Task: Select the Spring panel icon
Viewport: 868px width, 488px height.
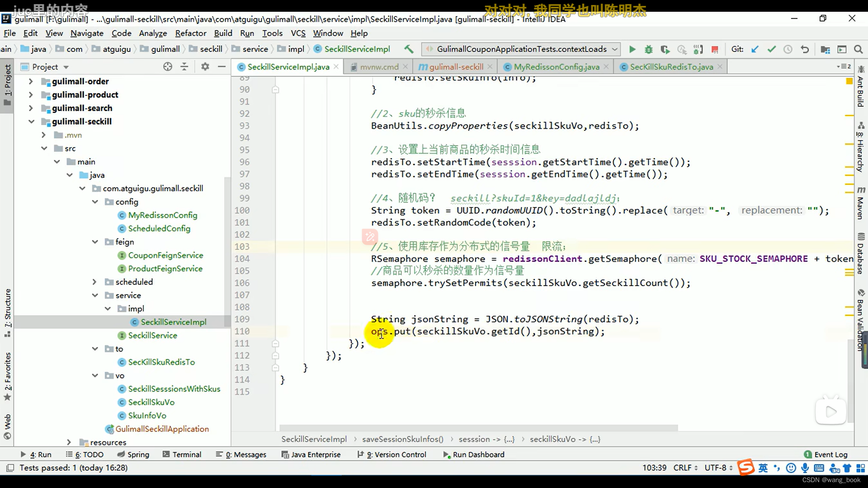Action: (x=119, y=455)
